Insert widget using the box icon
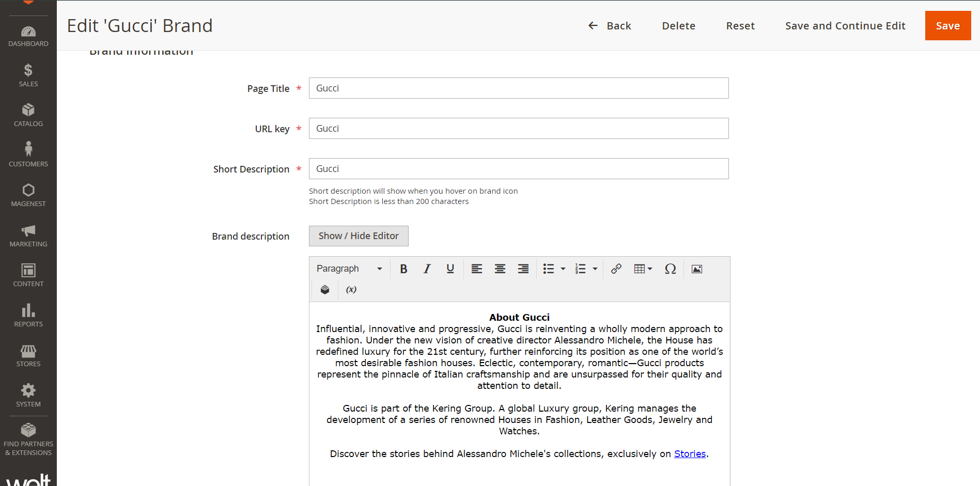Viewport: 980px width, 486px height. [x=325, y=289]
